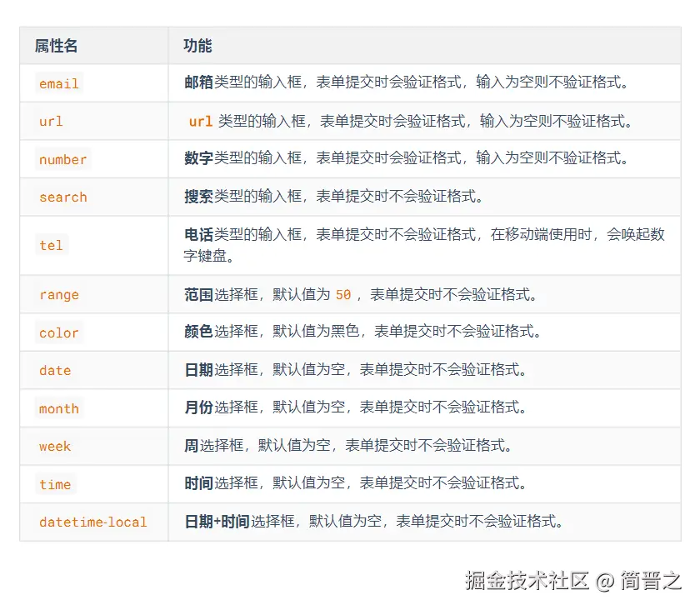This screenshot has height=610, width=700.
Task: Select the email attribute cell
Action: (58, 83)
